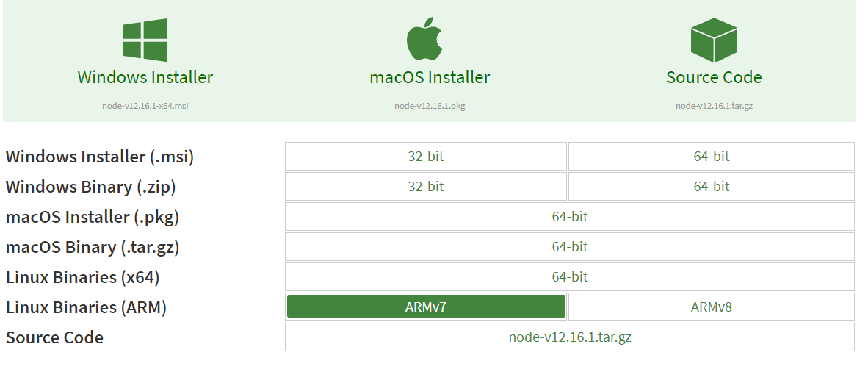
Task: Download 64-bit macOS Binary (.tar.gz)
Action: coord(570,246)
